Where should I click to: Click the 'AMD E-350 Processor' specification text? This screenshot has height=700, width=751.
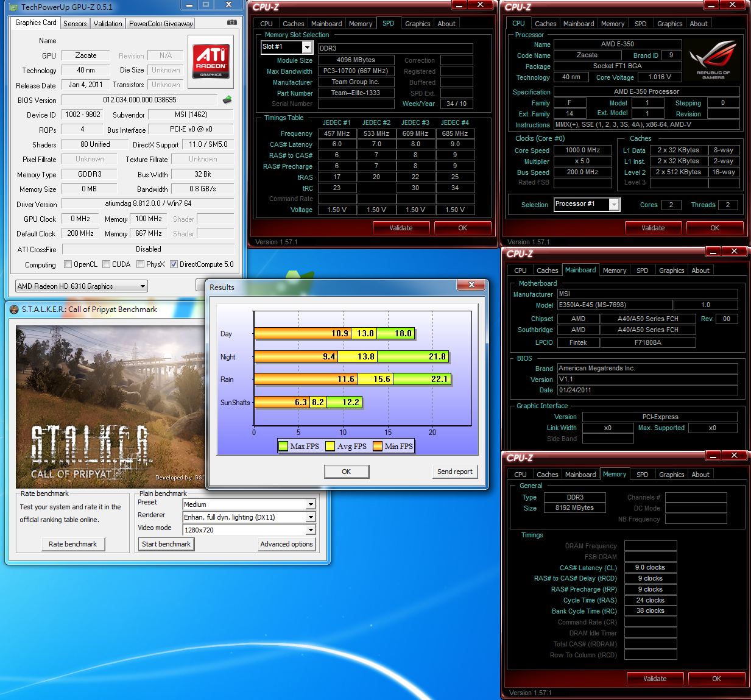(x=646, y=91)
